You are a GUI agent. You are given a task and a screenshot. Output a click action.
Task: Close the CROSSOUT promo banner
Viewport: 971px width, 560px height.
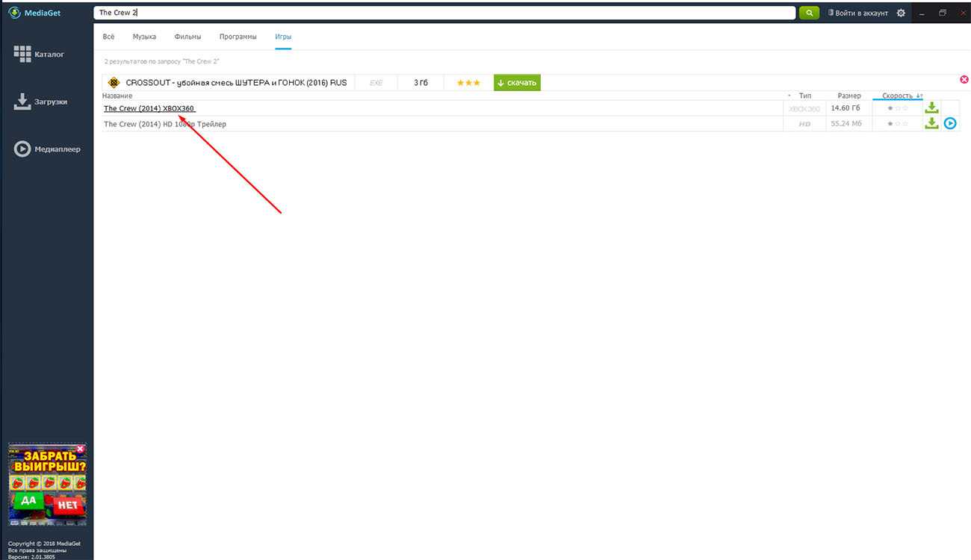(x=964, y=79)
